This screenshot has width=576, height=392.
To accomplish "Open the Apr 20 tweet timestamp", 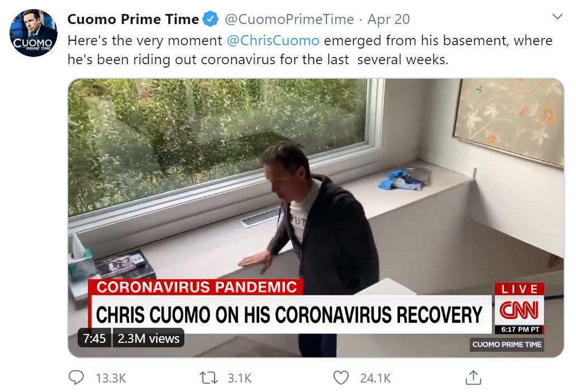I will click(389, 19).
